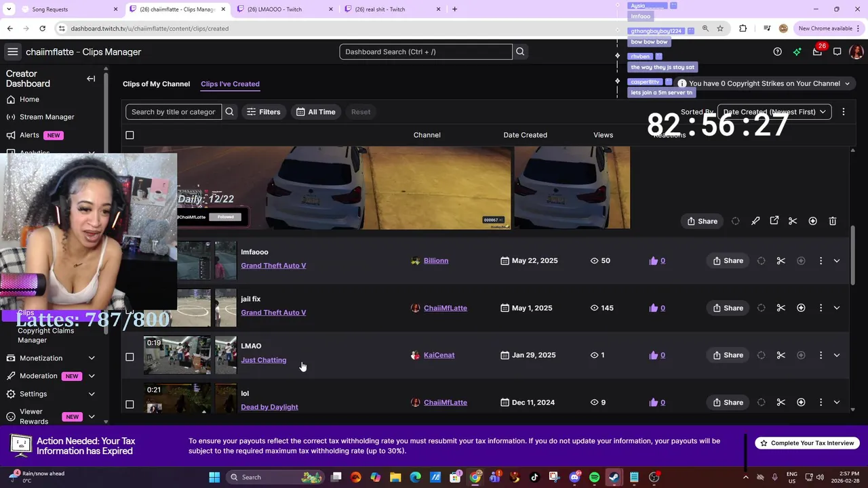
Task: Open the hamburger navigation menu
Action: coord(12,52)
